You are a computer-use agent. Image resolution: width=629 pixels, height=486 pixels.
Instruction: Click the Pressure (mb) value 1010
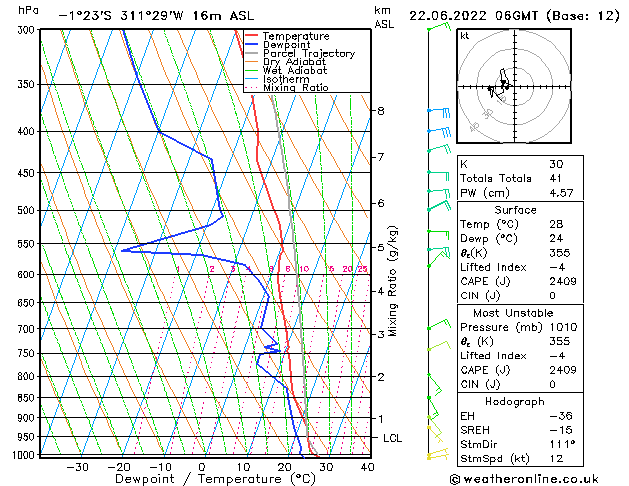click(x=563, y=327)
